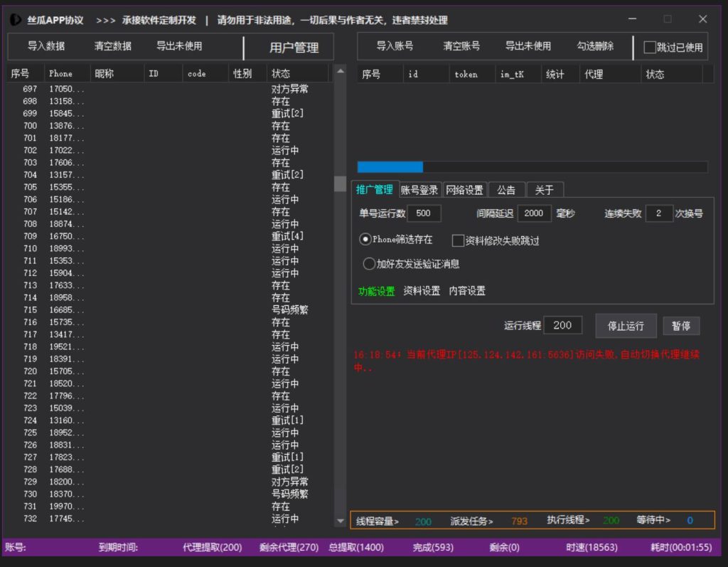Screen dimensions: 728x567
Task: Click the scroll down arrow of user list
Action: pyautogui.click(x=340, y=521)
